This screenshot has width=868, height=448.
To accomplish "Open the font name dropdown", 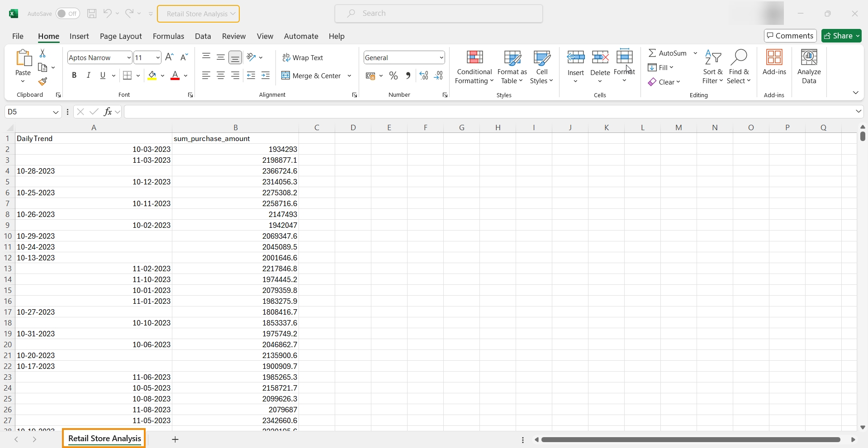I will pyautogui.click(x=128, y=58).
